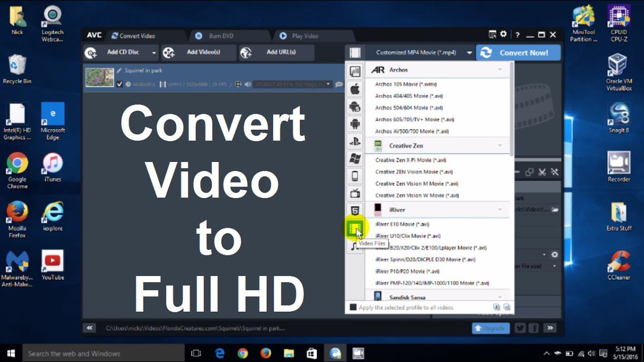Open the Recycle Bin desktop icon

(x=17, y=69)
